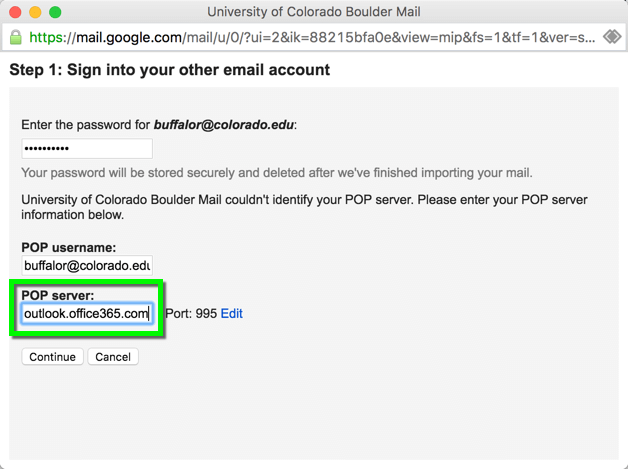The height and width of the screenshot is (469, 628).
Task: Click the password storage notice text
Action: [x=277, y=173]
